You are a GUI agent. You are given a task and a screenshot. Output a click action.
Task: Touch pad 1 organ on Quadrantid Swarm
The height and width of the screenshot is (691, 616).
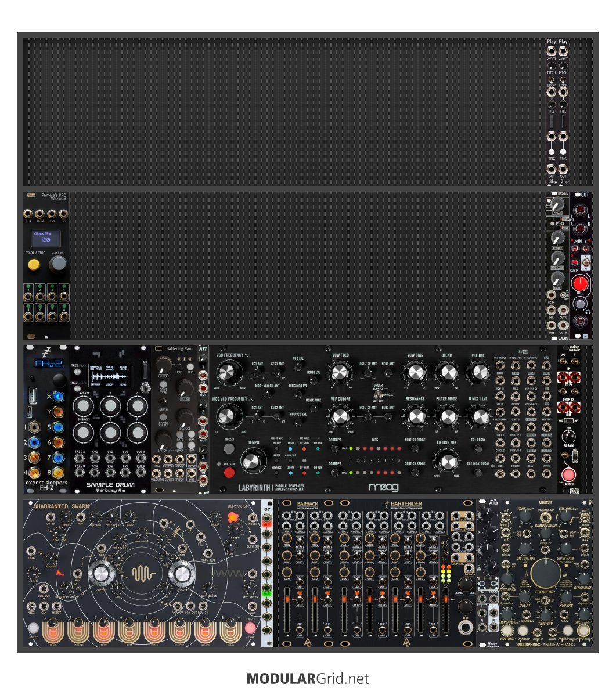[x=53, y=633]
